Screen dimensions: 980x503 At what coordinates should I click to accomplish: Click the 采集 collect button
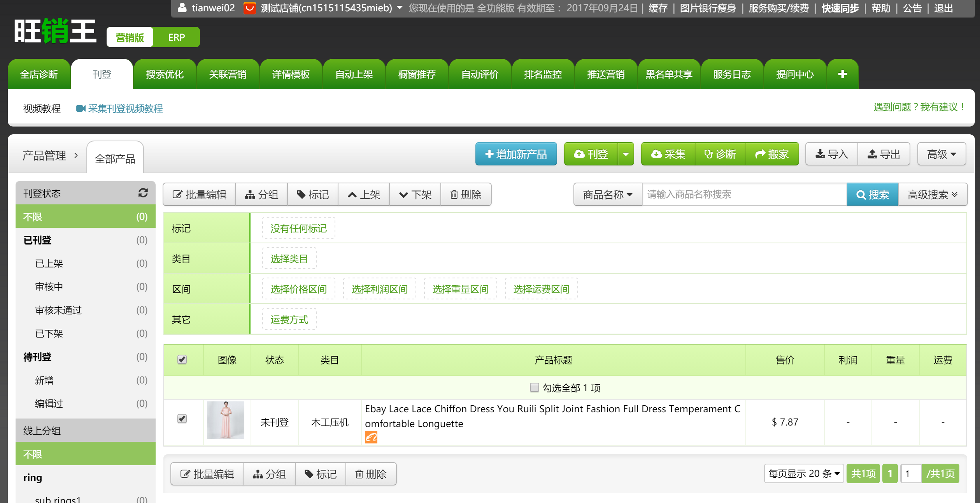[668, 154]
